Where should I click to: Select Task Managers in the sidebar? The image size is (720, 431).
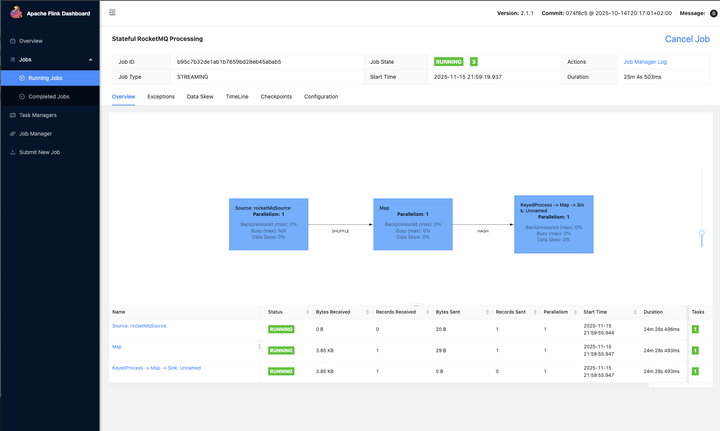50,115
